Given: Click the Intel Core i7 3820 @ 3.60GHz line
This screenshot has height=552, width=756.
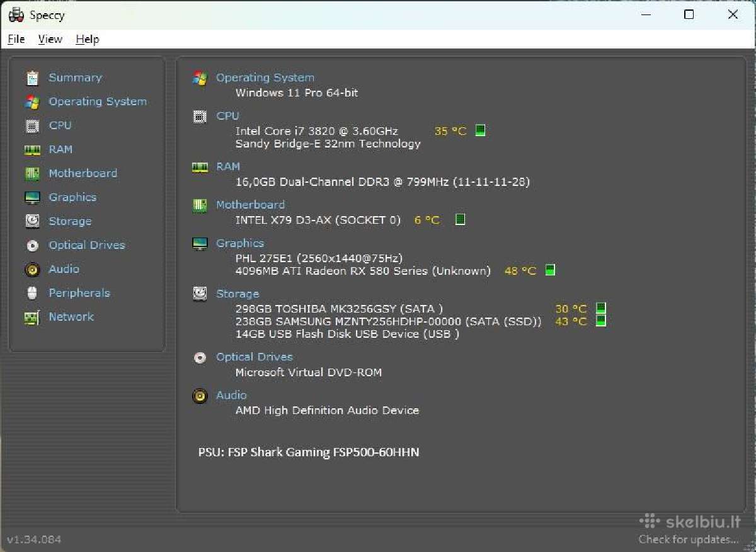Looking at the screenshot, I should coord(316,131).
